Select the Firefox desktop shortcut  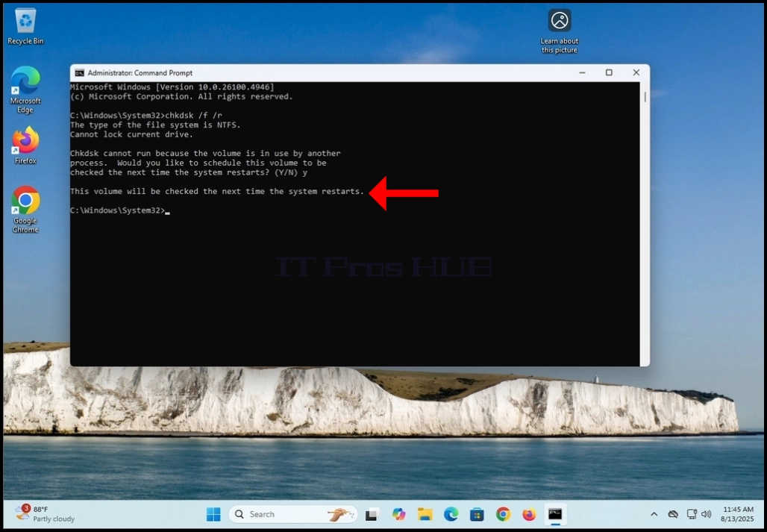[25, 145]
